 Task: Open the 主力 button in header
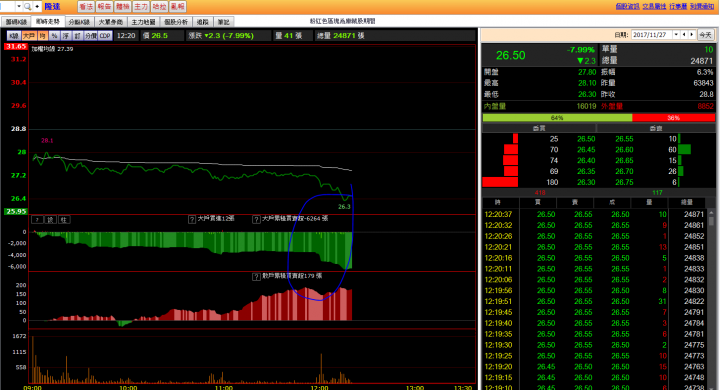click(141, 6)
